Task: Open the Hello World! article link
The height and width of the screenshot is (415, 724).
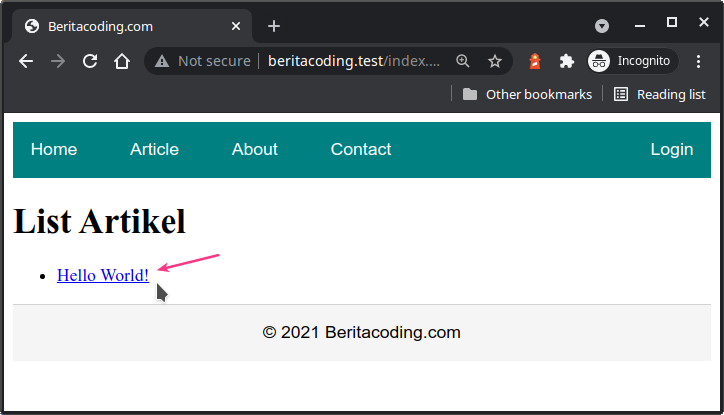Action: pos(103,276)
